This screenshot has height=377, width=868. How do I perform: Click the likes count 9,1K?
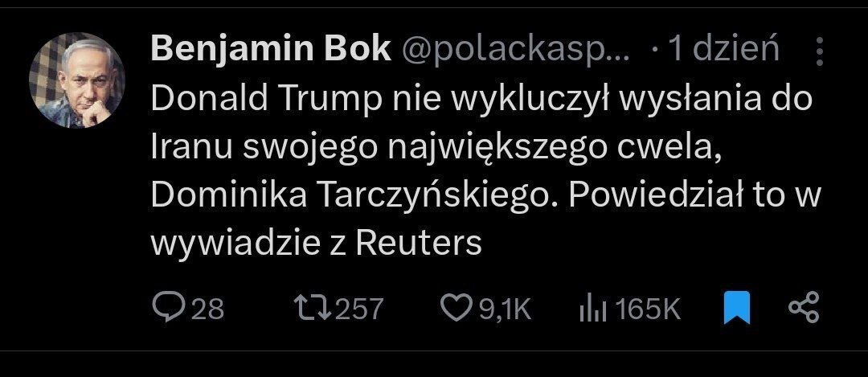pos(506,309)
